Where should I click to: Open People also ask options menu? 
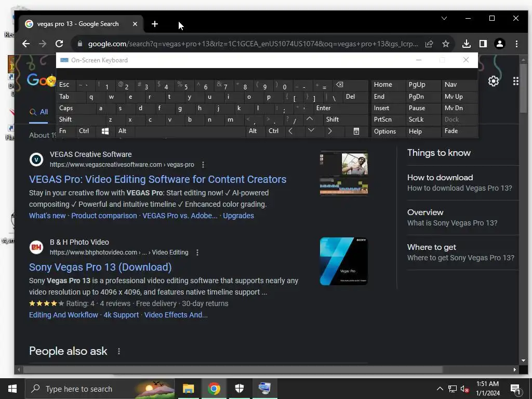(x=119, y=351)
